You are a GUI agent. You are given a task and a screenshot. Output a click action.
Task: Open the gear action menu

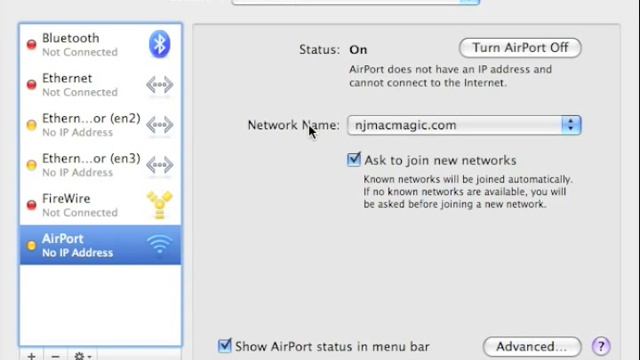pos(83,355)
